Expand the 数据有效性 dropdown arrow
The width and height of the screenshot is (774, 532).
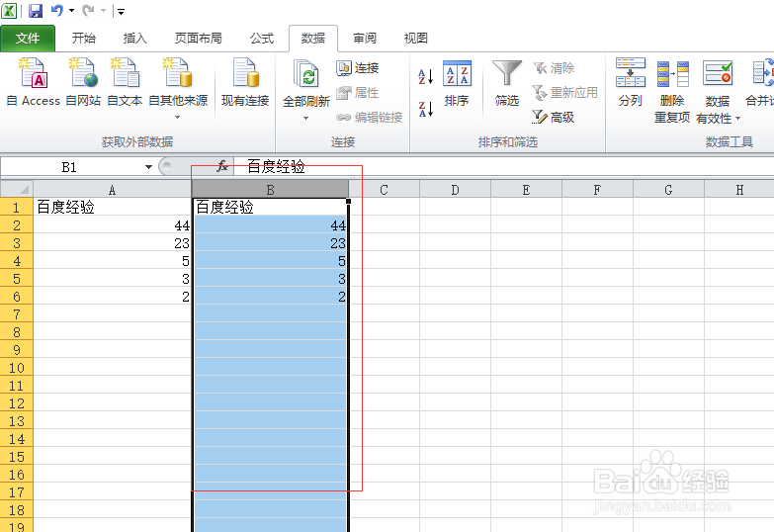coord(738,119)
